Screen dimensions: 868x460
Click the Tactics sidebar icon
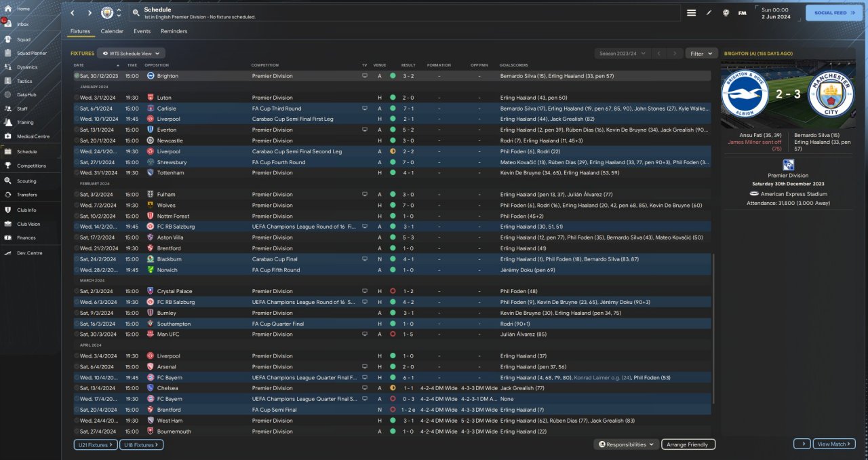[x=9, y=81]
